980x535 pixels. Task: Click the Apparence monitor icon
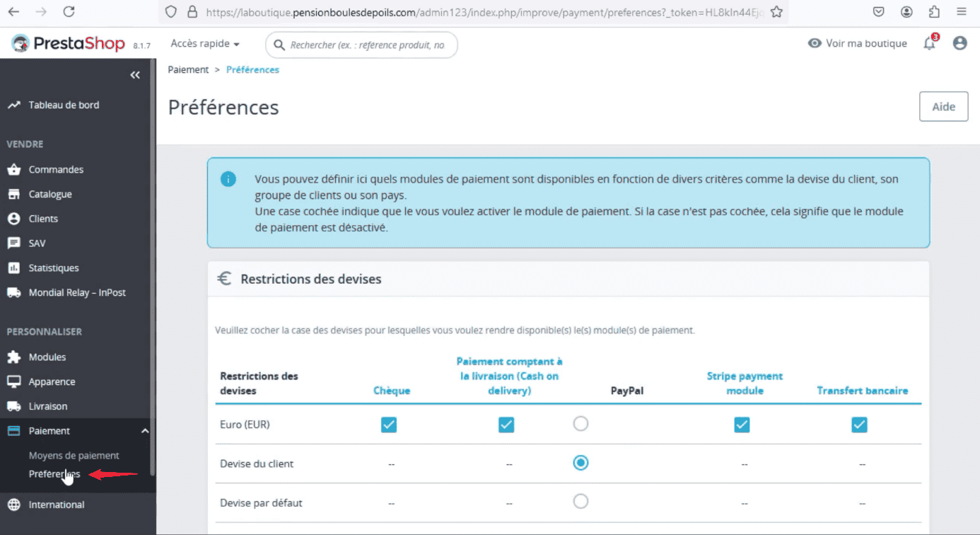[13, 381]
